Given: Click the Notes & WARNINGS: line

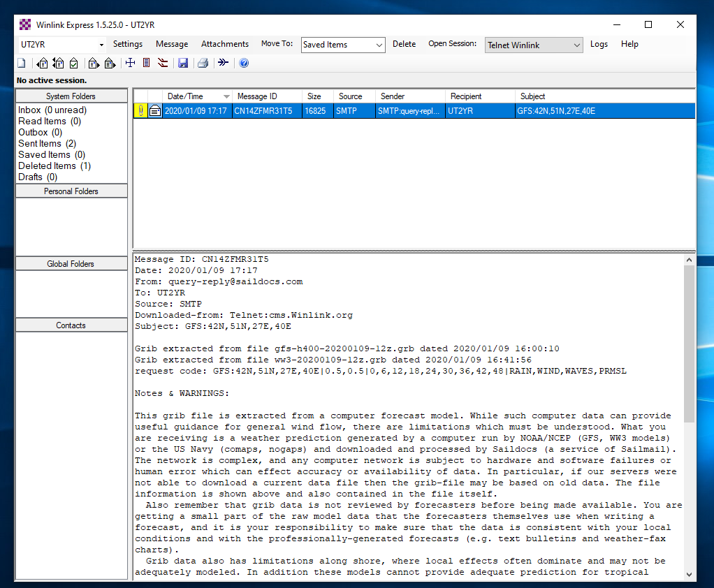Looking at the screenshot, I should [x=182, y=393].
